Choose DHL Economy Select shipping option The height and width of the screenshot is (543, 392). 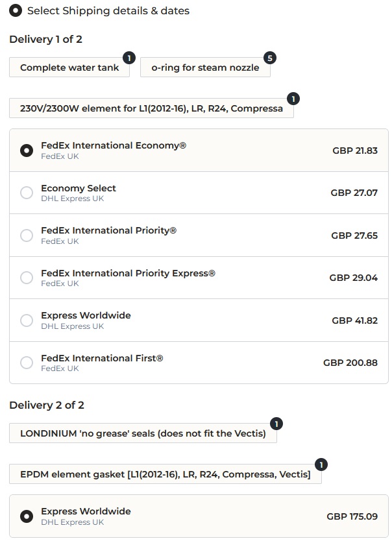pos(27,193)
